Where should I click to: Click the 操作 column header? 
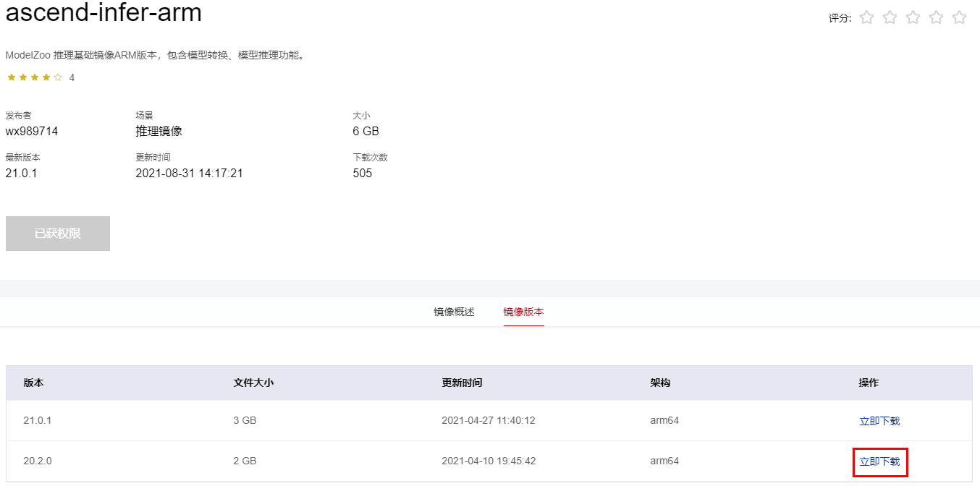coord(869,383)
